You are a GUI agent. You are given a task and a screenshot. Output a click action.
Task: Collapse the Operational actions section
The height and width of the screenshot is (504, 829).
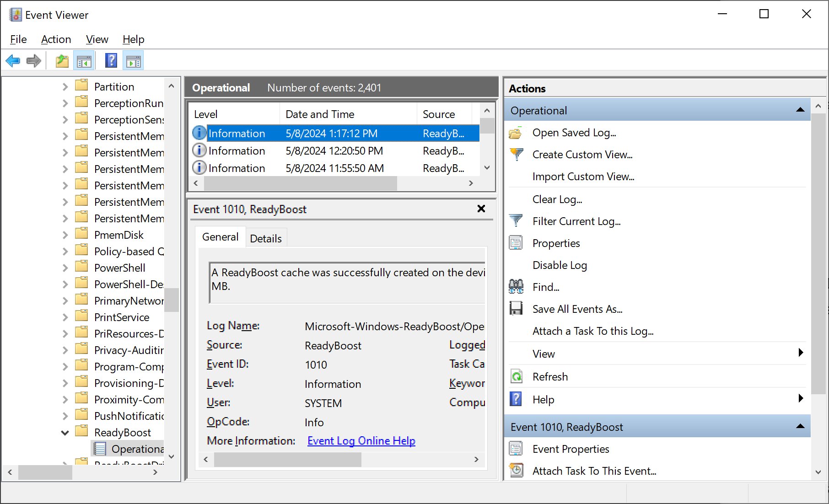tap(800, 110)
